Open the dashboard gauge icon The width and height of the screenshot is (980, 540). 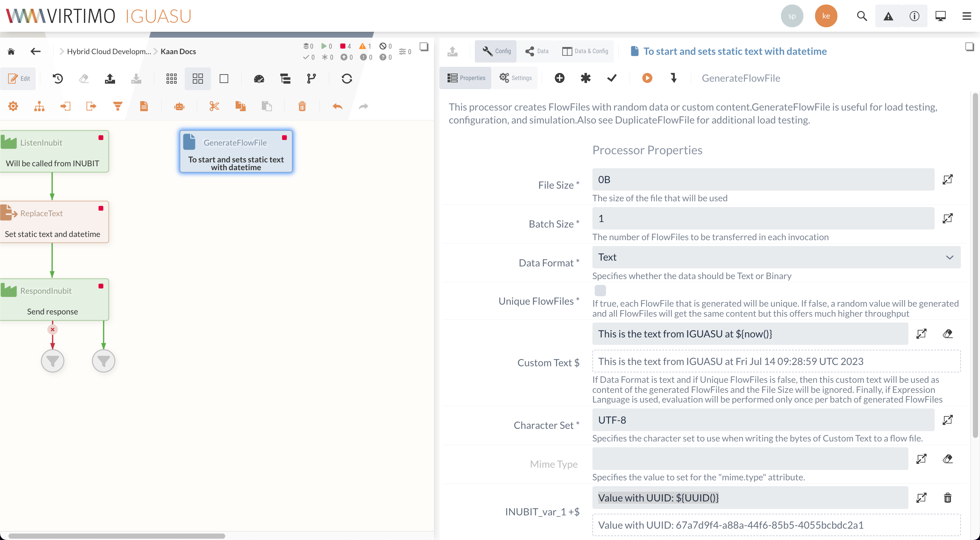coord(259,79)
